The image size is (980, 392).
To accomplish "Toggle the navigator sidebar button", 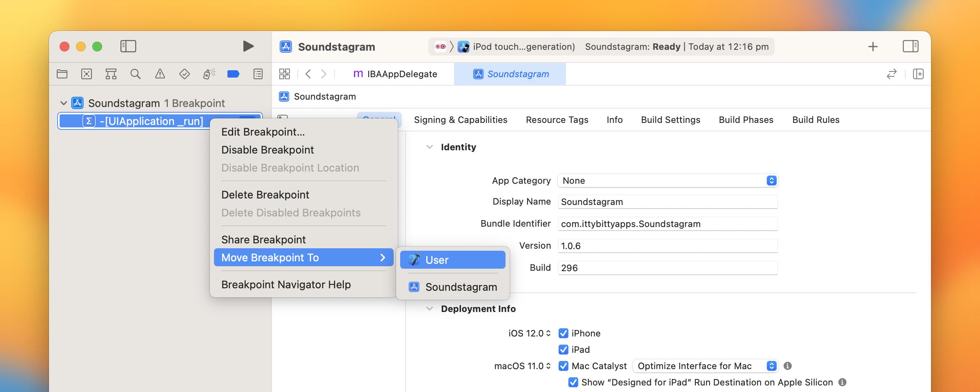I will [128, 46].
